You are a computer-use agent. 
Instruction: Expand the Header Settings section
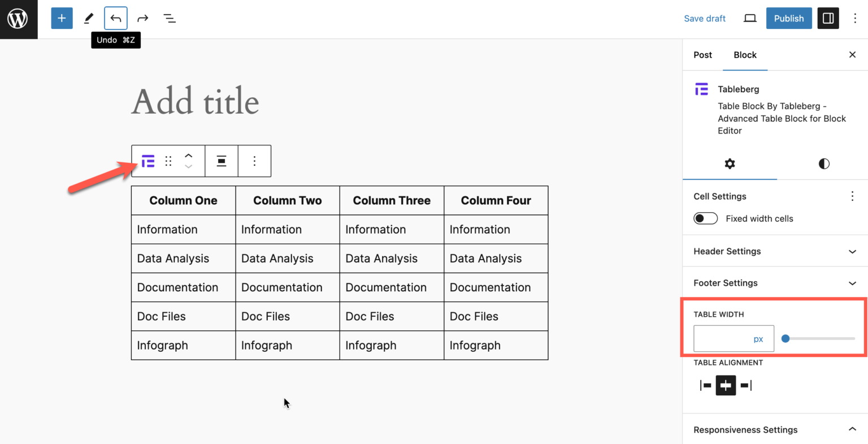pyautogui.click(x=774, y=251)
